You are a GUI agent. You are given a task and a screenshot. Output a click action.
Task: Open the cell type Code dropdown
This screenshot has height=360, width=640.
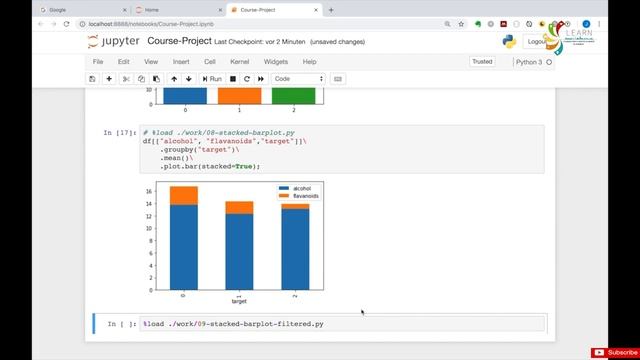tap(298, 79)
